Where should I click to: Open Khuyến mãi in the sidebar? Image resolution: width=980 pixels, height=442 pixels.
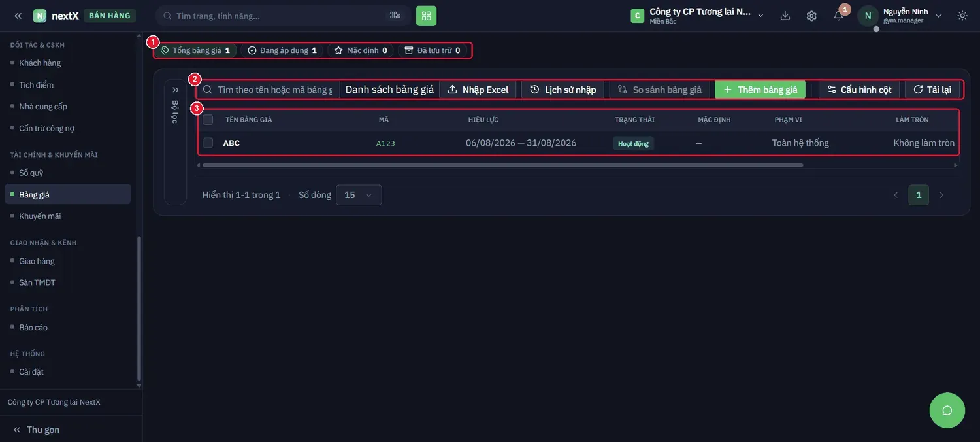[x=40, y=216]
